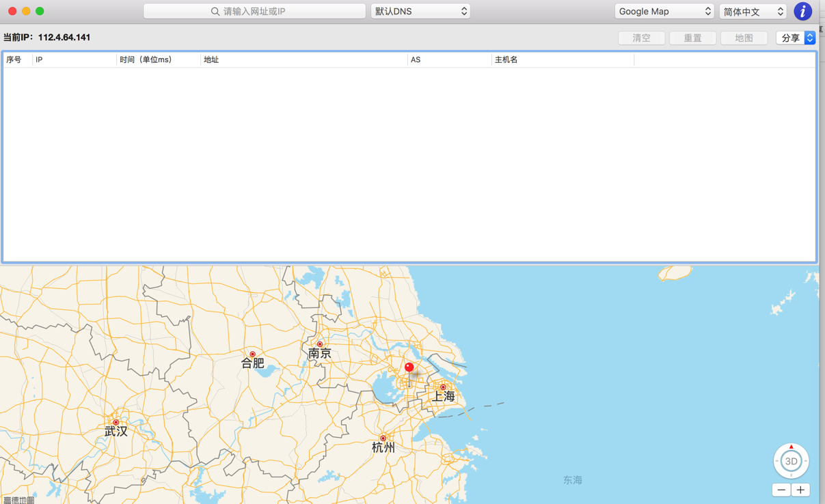Screen dimensions: 825x504
Task: Click the 地图 button
Action: (744, 38)
